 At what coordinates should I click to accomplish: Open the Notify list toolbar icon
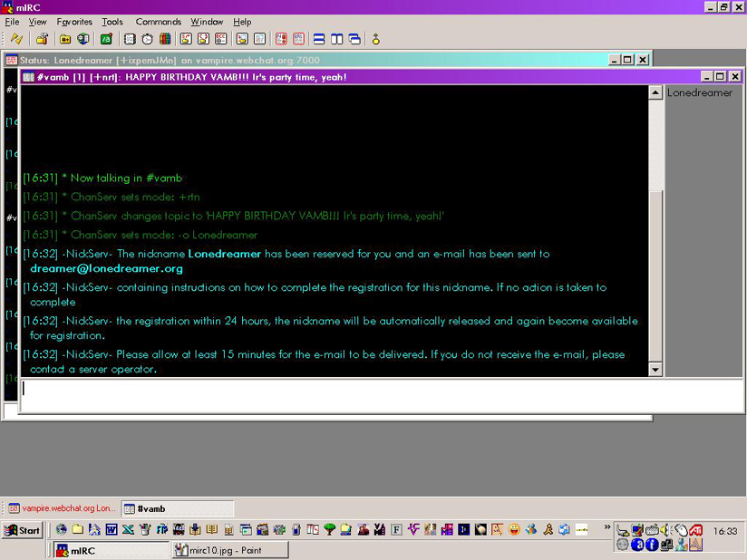[281, 39]
